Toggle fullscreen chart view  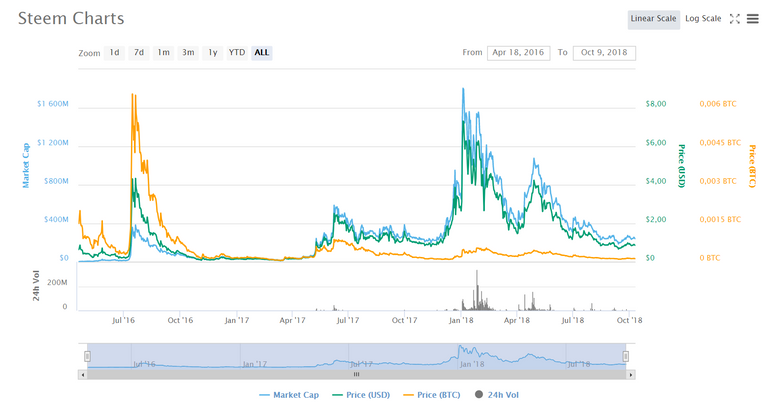[735, 18]
